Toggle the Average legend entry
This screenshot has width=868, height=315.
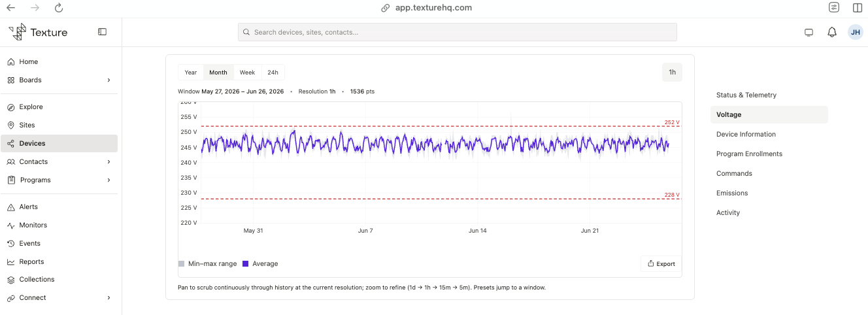[260, 264]
